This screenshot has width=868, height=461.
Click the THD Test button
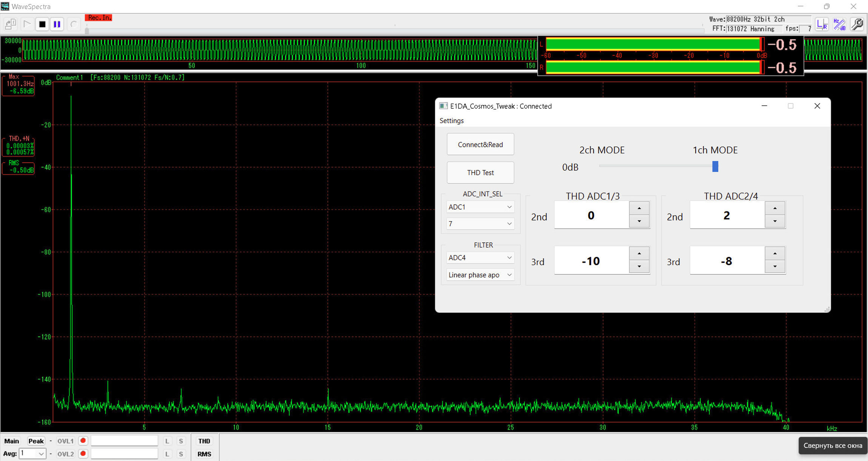pyautogui.click(x=480, y=173)
